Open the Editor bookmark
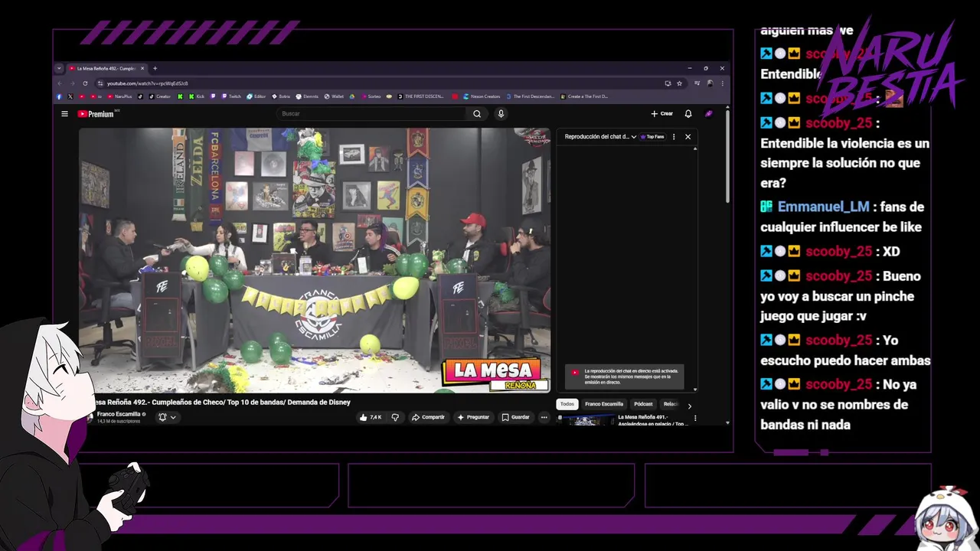Image resolution: width=980 pixels, height=551 pixels. pyautogui.click(x=256, y=96)
